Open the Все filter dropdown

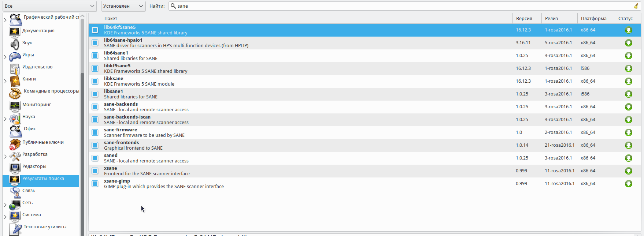coord(49,6)
